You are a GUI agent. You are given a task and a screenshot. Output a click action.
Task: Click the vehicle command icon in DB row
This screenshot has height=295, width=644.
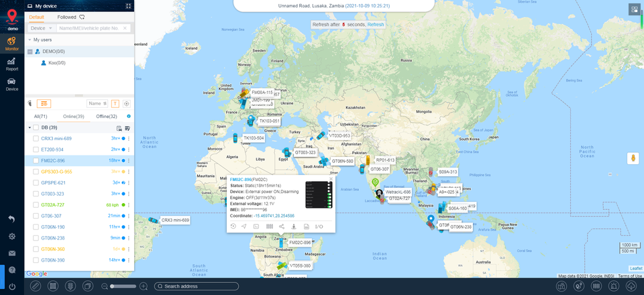click(x=119, y=127)
